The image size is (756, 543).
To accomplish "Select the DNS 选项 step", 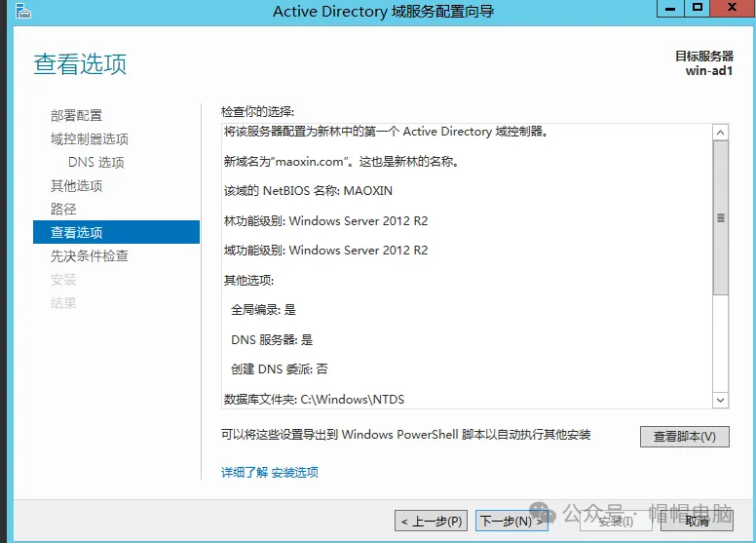I will point(95,162).
